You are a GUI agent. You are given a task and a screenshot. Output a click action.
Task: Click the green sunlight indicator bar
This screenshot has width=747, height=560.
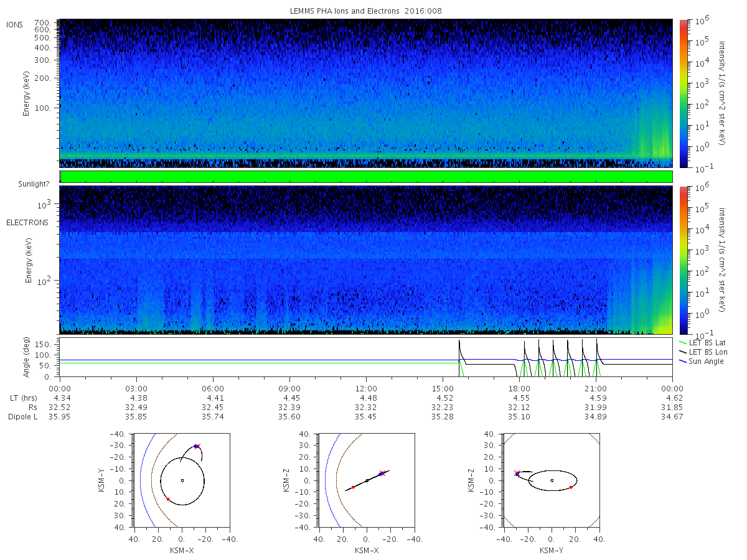point(366,177)
